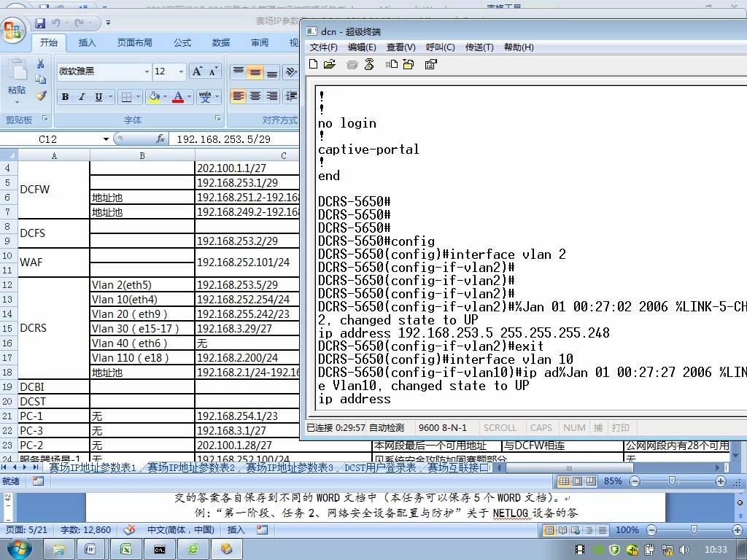This screenshot has width=747, height=560.
Task: Open Internet Explorer from the taskbar
Action: coord(193,549)
